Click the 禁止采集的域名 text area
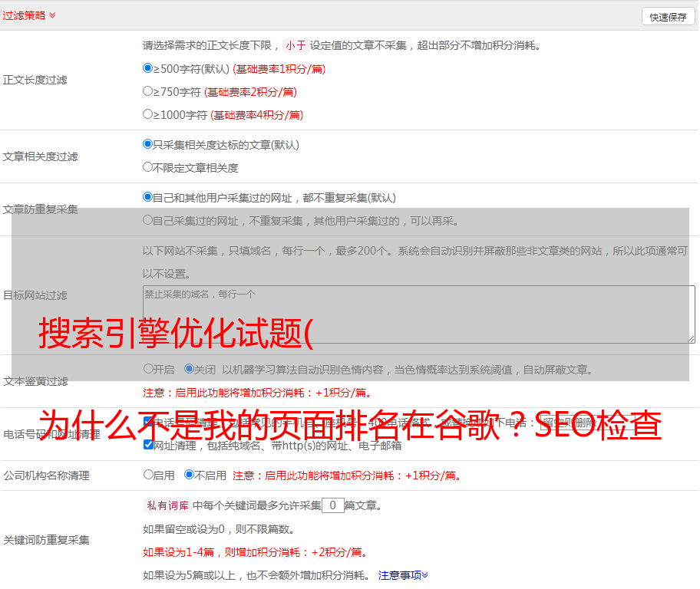 pyautogui.click(x=419, y=314)
